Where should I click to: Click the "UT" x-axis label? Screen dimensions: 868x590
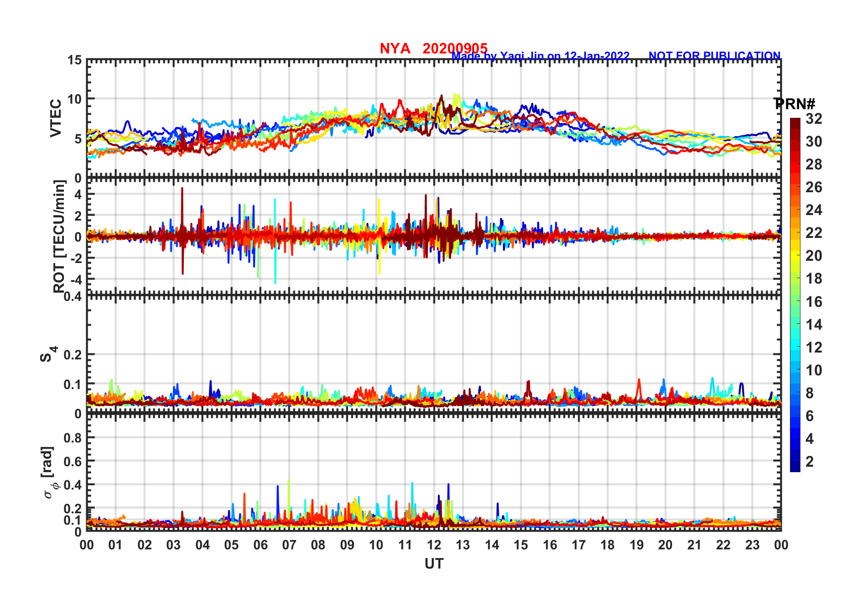(434, 564)
